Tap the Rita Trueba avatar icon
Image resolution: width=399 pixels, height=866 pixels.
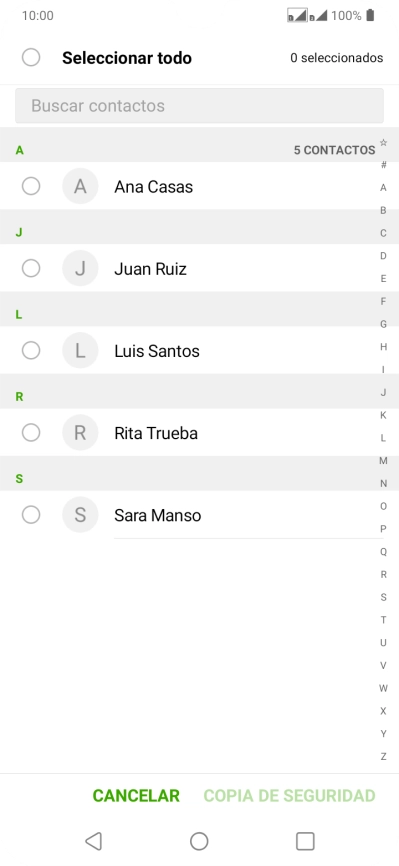pos(80,432)
